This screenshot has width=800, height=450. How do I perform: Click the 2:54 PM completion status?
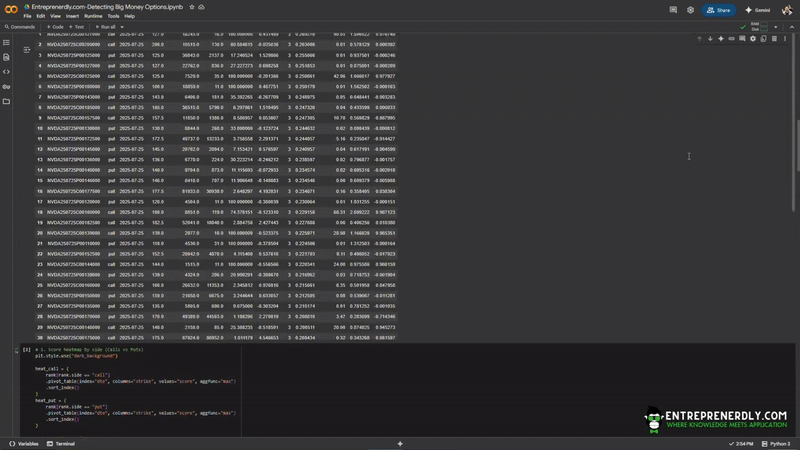tap(741, 444)
